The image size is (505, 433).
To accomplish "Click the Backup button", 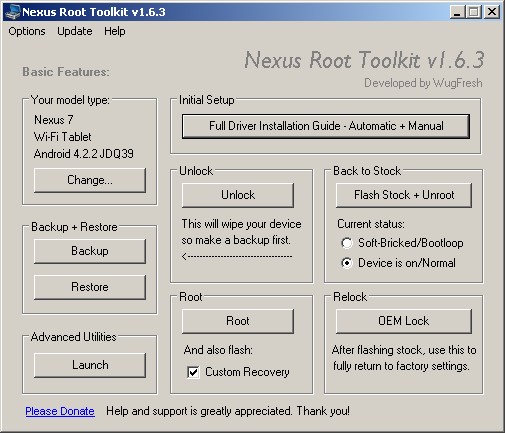I will pos(90,251).
